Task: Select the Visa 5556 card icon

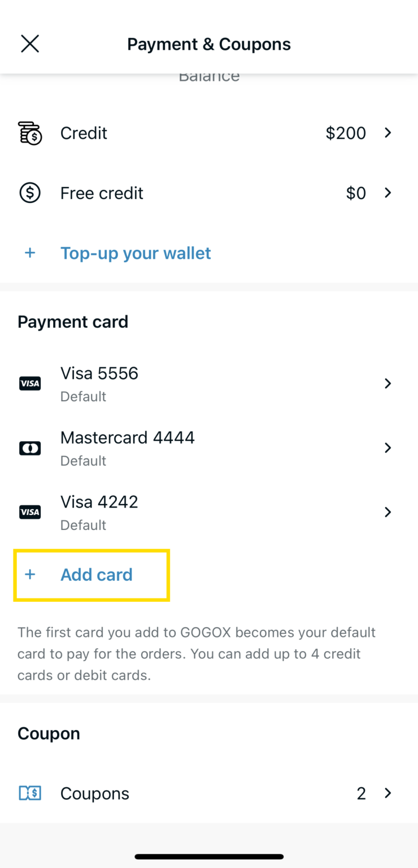Action: coord(30,383)
